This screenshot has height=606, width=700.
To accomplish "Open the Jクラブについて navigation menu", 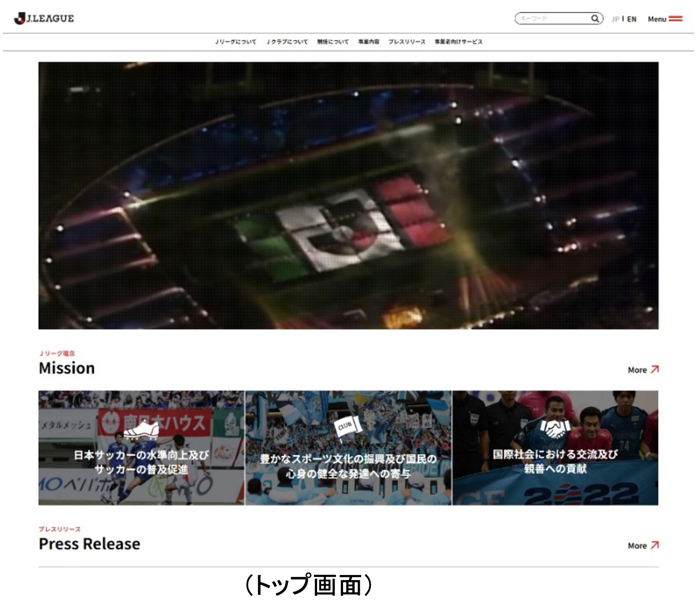I will (x=286, y=42).
